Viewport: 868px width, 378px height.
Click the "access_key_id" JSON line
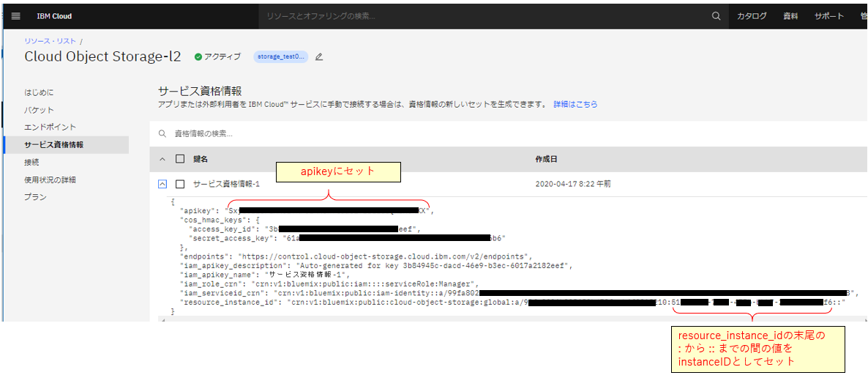(305, 229)
